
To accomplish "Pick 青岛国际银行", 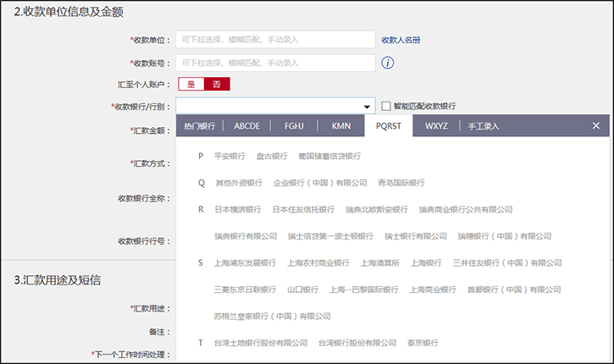I will point(401,183).
